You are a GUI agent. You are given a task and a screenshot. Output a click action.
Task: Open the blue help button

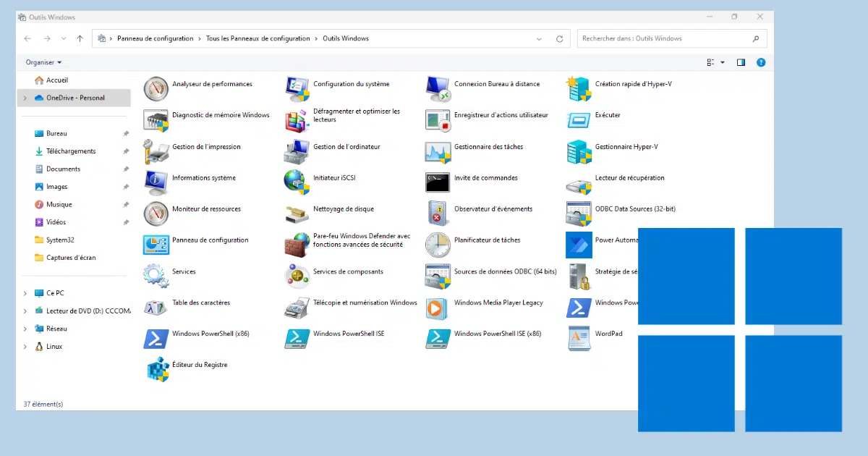761,62
